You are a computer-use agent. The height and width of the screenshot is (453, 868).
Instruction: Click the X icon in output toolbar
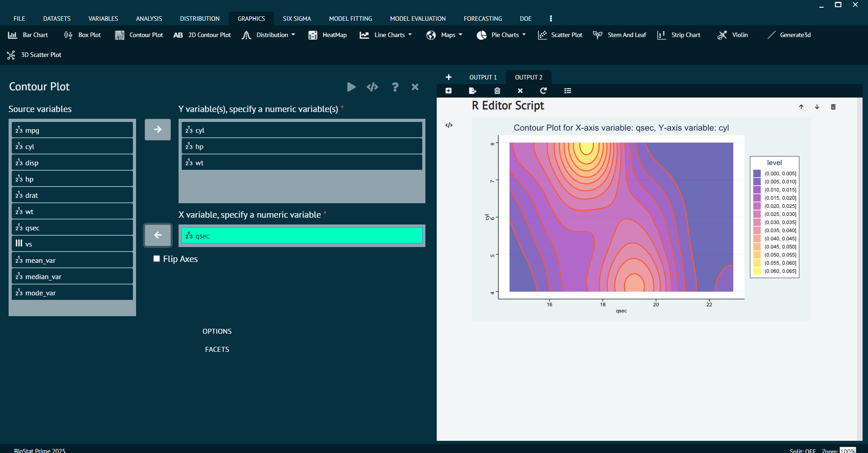tap(520, 91)
